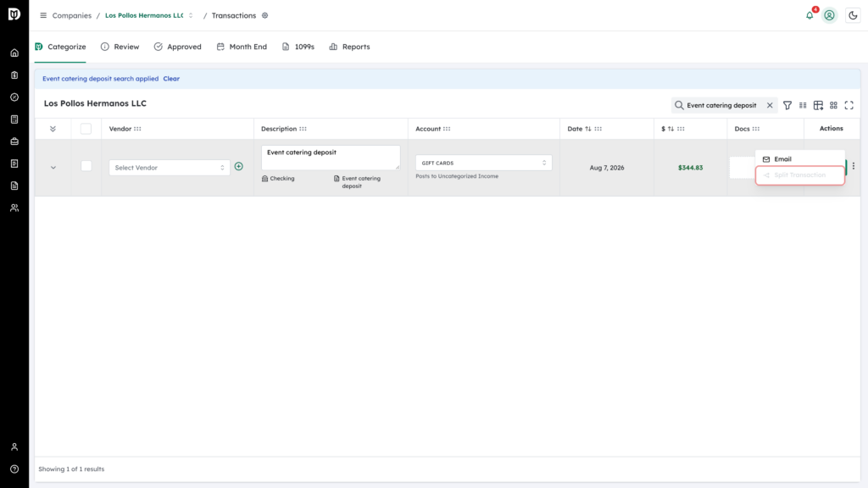
Task: Choose Split Transaction from the actions menu
Action: (800, 175)
